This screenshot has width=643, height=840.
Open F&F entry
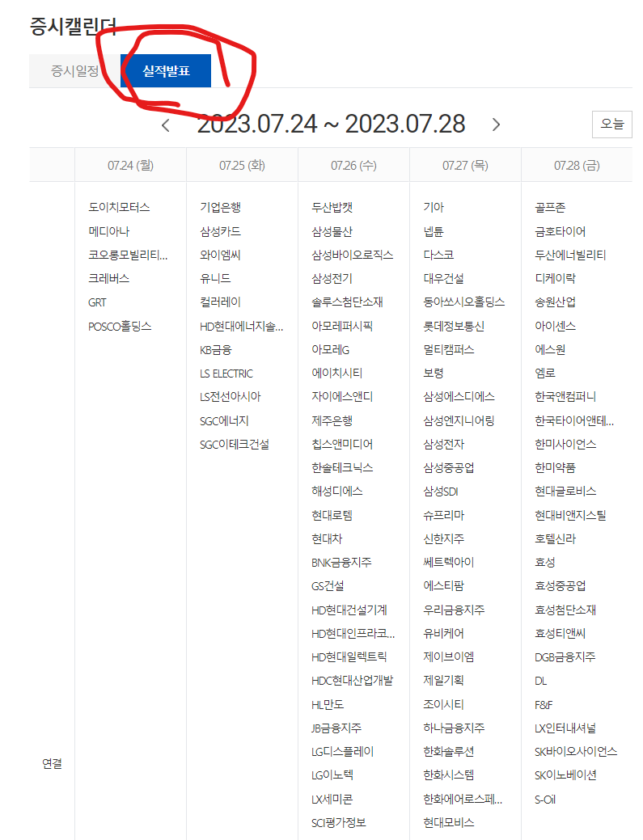[544, 705]
